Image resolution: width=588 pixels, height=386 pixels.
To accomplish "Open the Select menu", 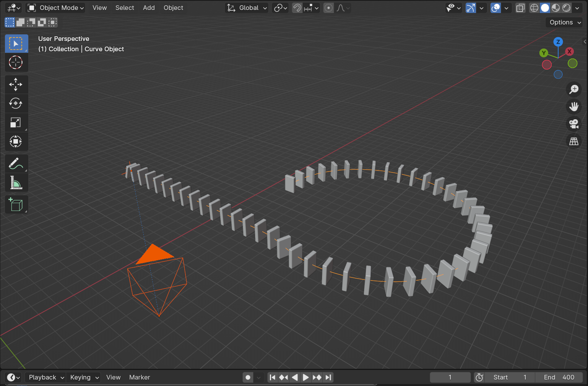I will [125, 8].
